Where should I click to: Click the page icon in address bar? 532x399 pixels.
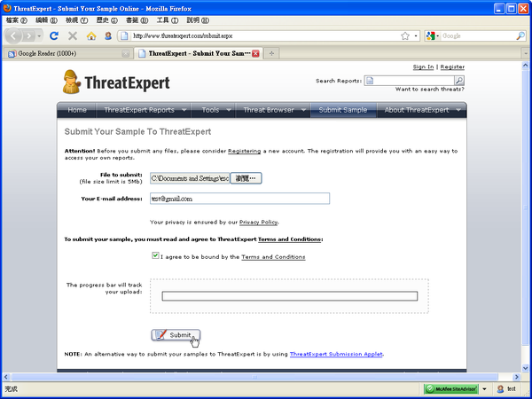[124, 35]
